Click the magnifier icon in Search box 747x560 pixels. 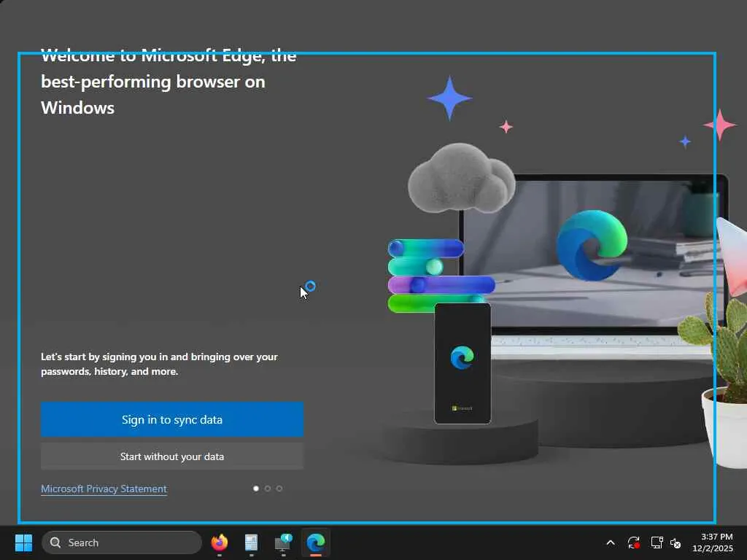pos(55,542)
